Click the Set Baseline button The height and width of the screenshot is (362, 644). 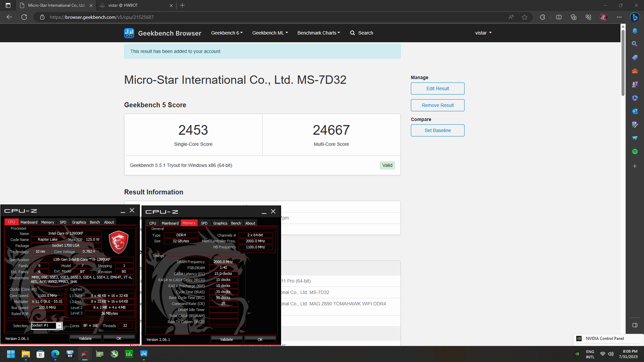438,130
